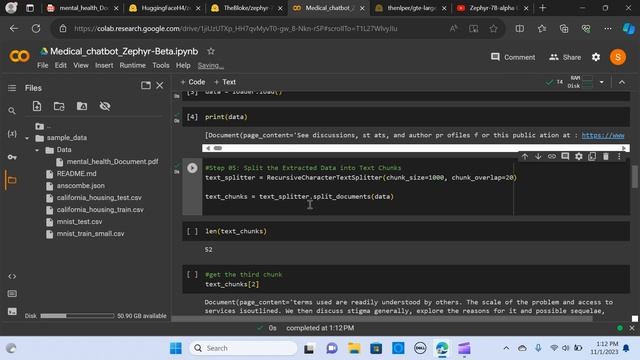Click the Comment button

(513, 57)
